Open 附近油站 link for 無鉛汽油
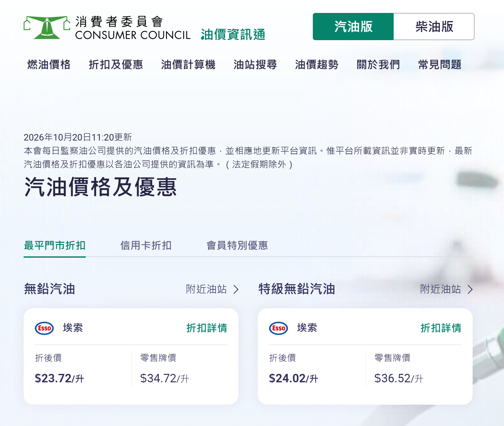 (x=206, y=289)
